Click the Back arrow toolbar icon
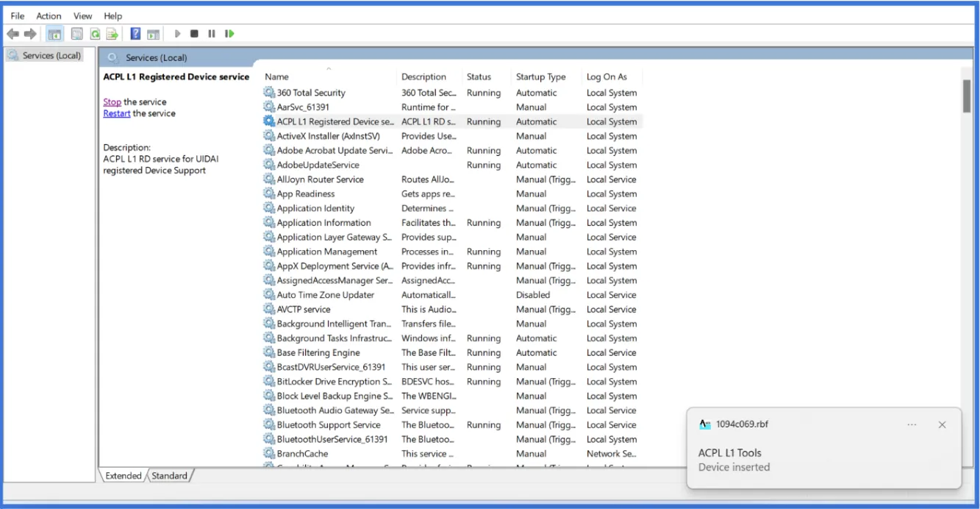 click(12, 34)
